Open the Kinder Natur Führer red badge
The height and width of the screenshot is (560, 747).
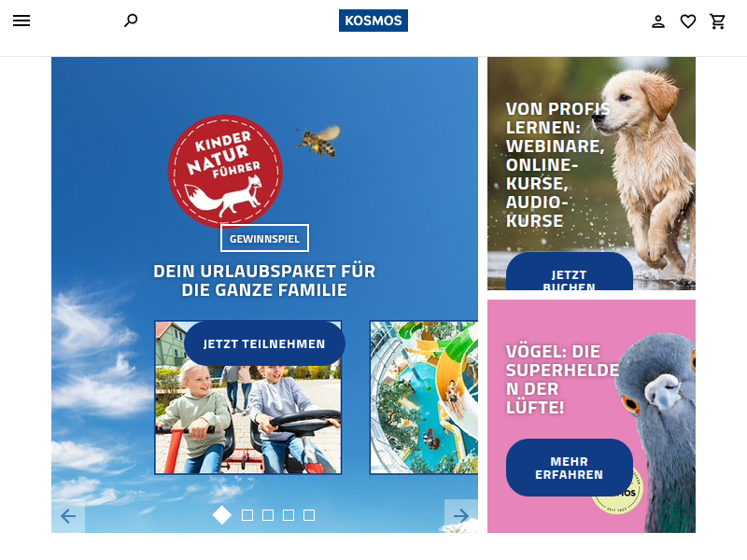pyautogui.click(x=225, y=172)
